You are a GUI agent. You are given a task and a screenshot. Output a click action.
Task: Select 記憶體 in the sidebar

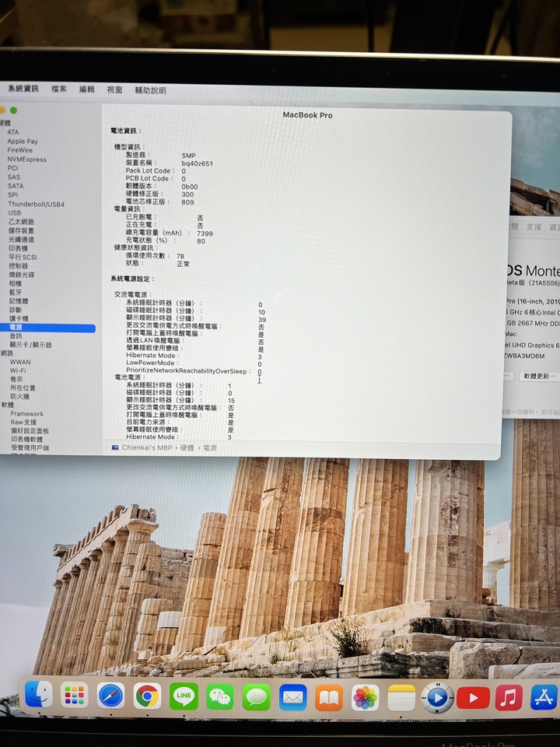tap(19, 301)
